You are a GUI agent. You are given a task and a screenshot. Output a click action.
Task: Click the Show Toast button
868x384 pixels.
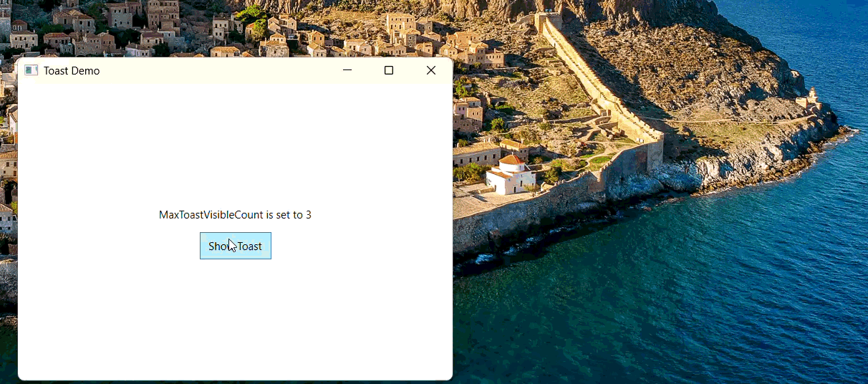tap(236, 246)
